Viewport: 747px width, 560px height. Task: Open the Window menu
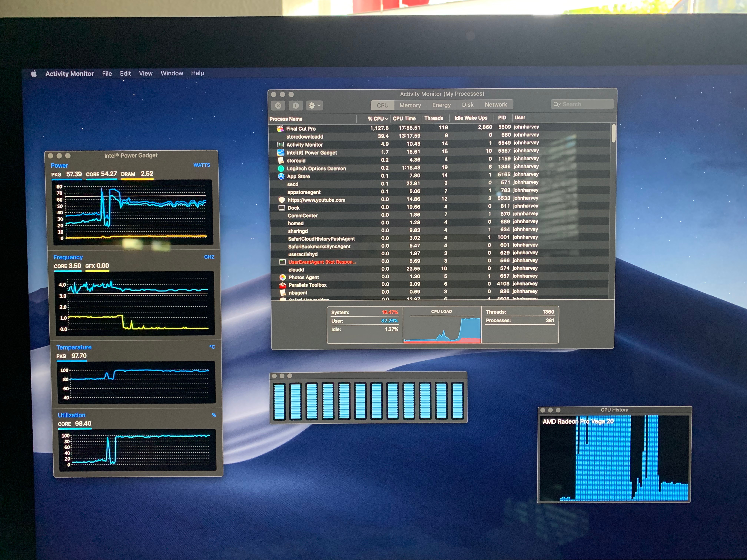point(172,73)
